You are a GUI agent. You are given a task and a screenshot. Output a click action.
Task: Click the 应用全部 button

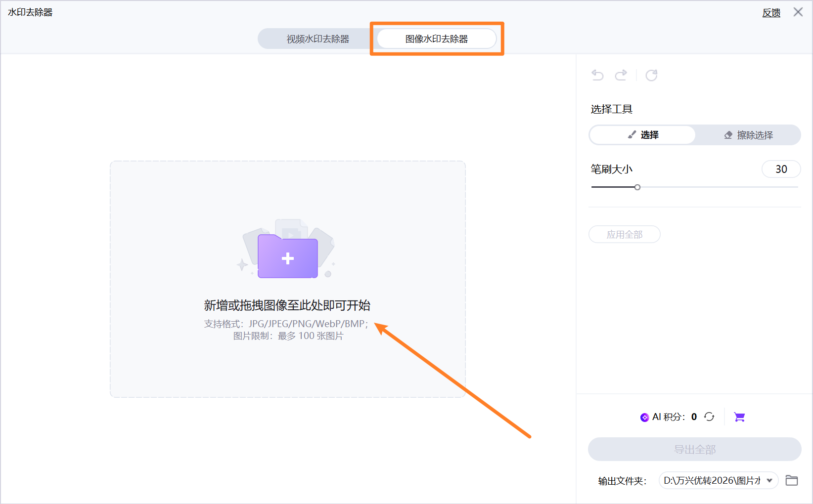coord(624,234)
